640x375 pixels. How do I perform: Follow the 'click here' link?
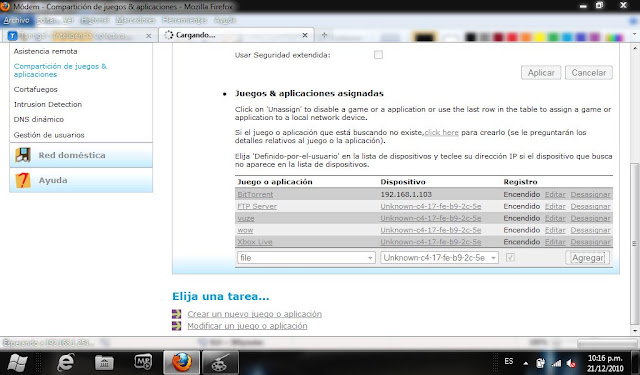(x=441, y=133)
